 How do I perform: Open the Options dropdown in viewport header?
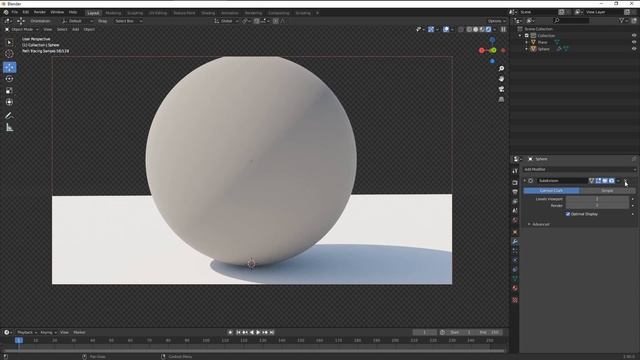coord(497,21)
